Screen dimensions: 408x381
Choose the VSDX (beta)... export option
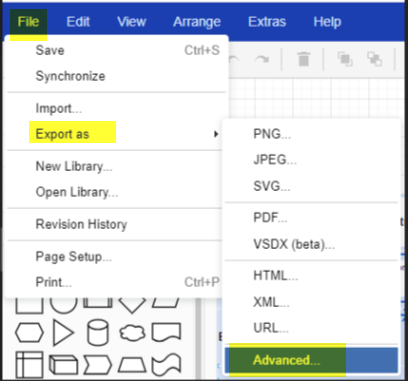point(311,244)
